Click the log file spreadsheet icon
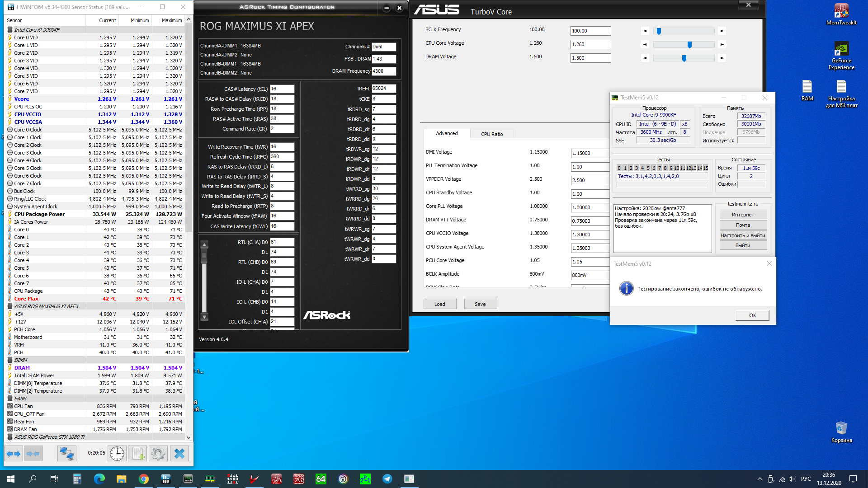 coord(137,453)
